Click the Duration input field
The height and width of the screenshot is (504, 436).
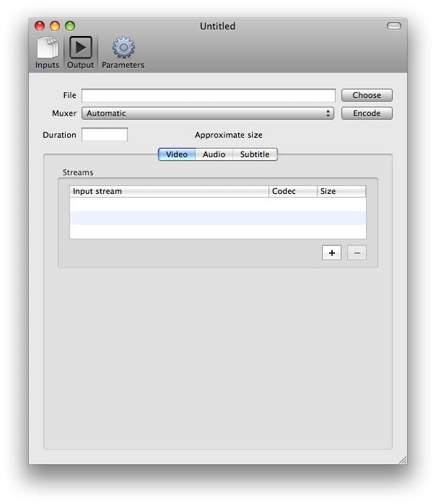point(105,134)
